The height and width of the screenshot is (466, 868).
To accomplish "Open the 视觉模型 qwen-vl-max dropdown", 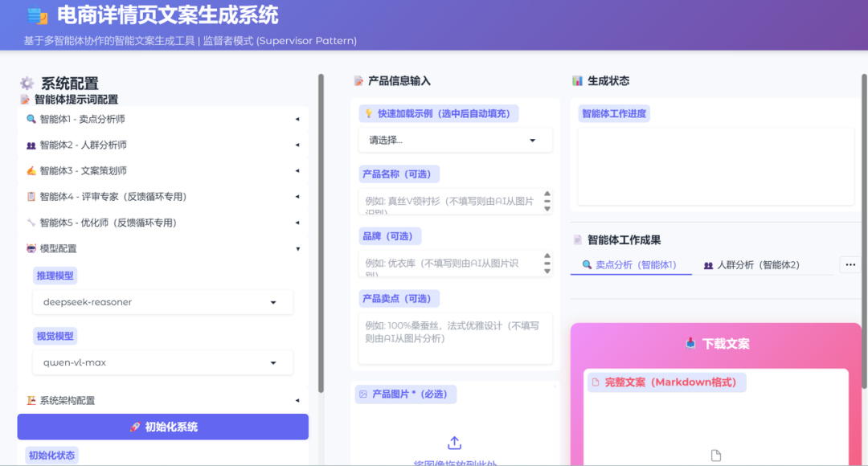I will [x=162, y=362].
